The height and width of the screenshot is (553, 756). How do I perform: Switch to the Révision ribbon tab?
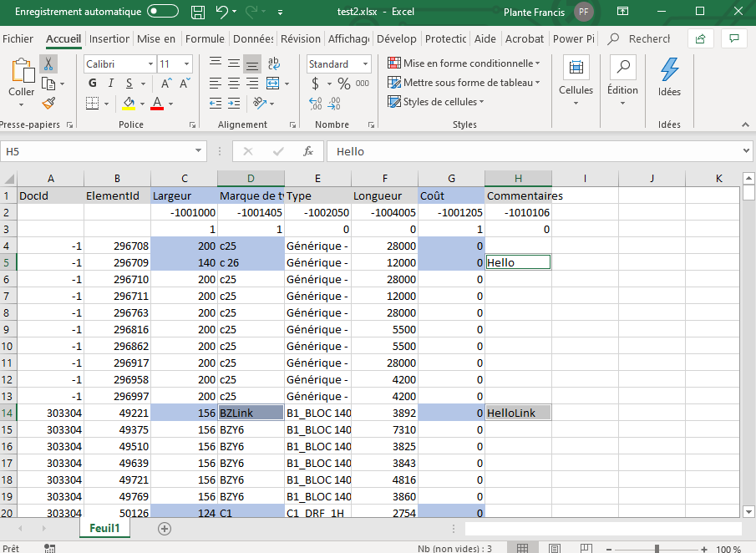click(300, 38)
